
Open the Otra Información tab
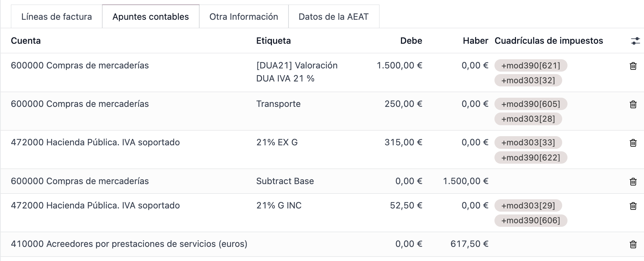(244, 16)
